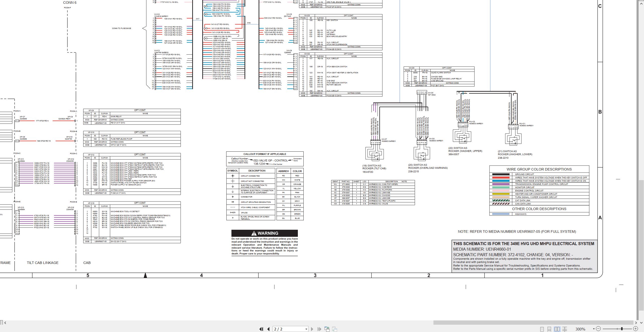This screenshot has height=332, width=644.
Task: Click the go-to-next-view icon
Action: coord(335,329)
